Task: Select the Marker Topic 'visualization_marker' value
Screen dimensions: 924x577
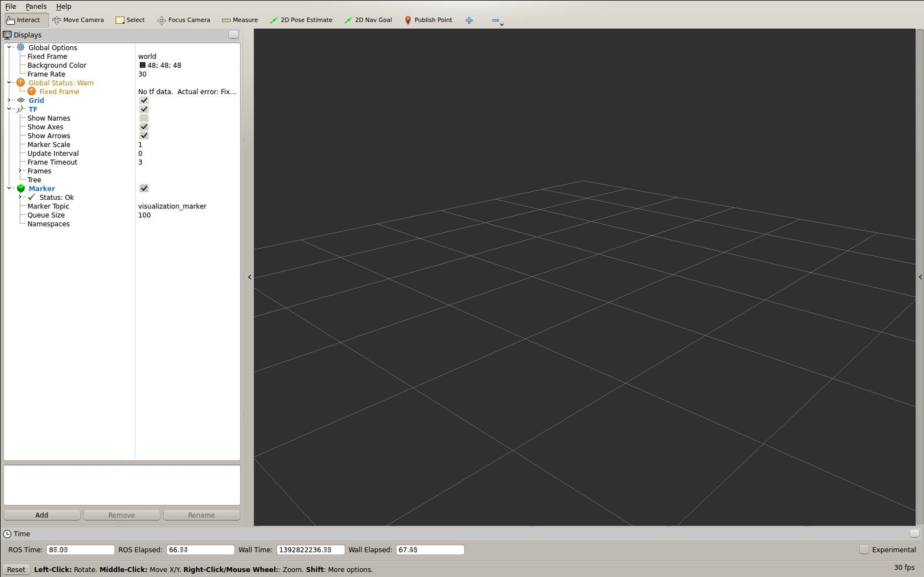Action: point(172,206)
